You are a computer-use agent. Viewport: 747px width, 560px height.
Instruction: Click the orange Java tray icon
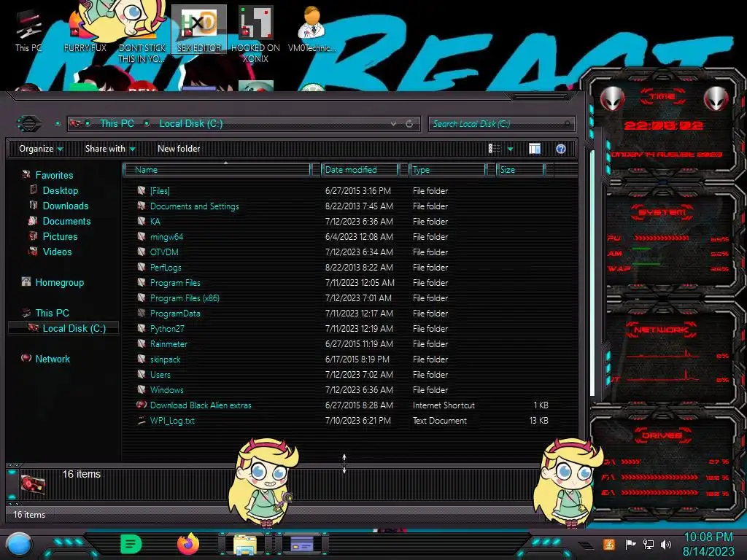tap(609, 544)
